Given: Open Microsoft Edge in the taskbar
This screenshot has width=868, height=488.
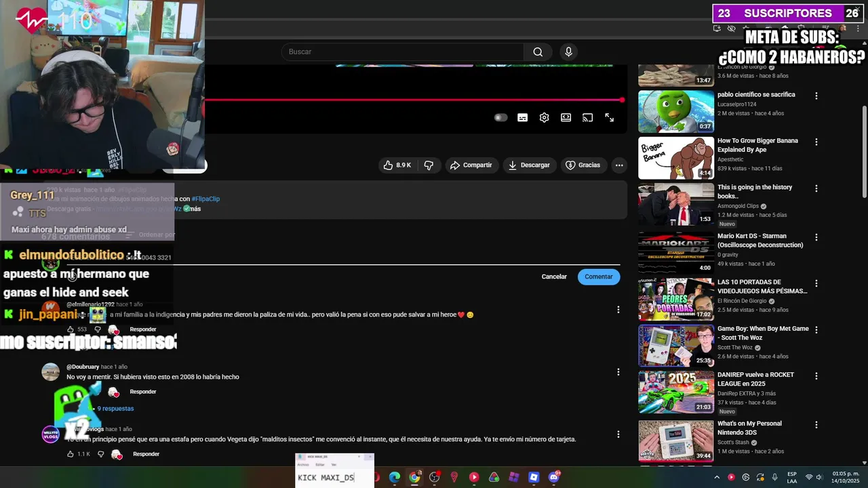Looking at the screenshot, I should 395,477.
